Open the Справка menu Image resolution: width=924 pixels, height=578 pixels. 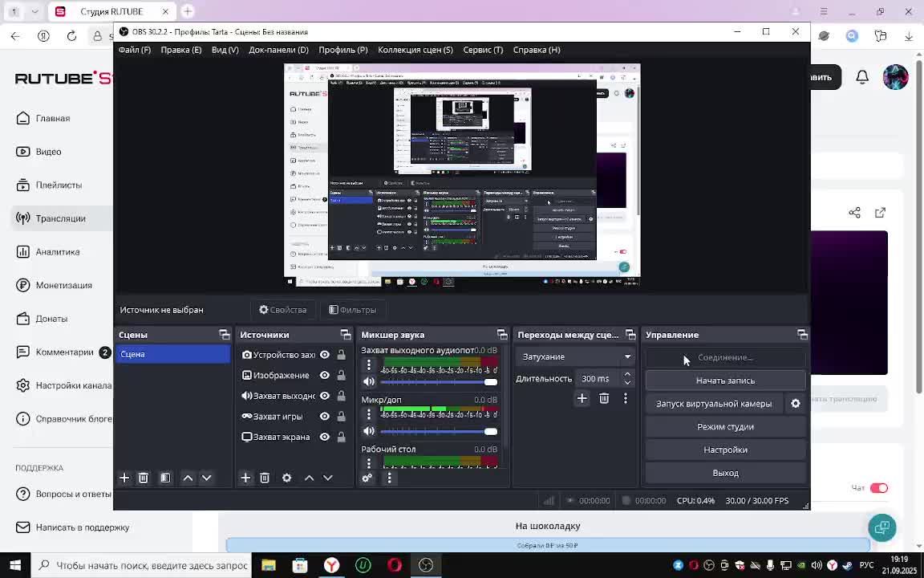coord(537,50)
